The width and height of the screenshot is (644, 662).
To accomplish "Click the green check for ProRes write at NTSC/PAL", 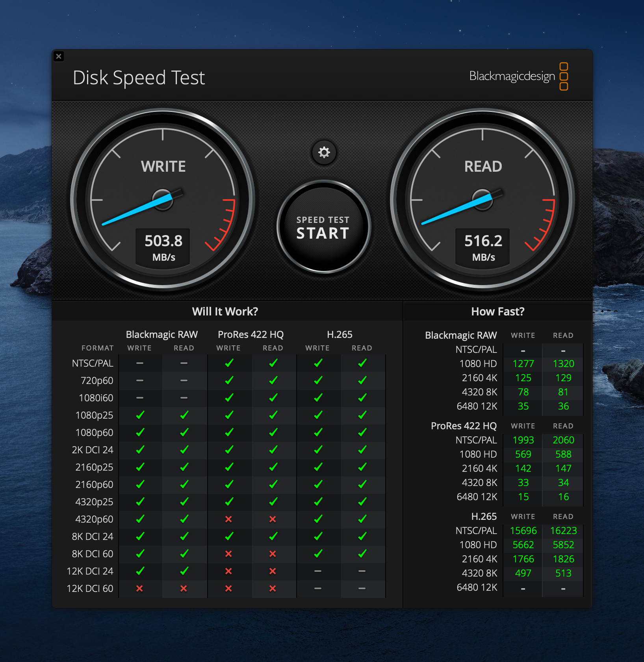I will click(x=229, y=363).
